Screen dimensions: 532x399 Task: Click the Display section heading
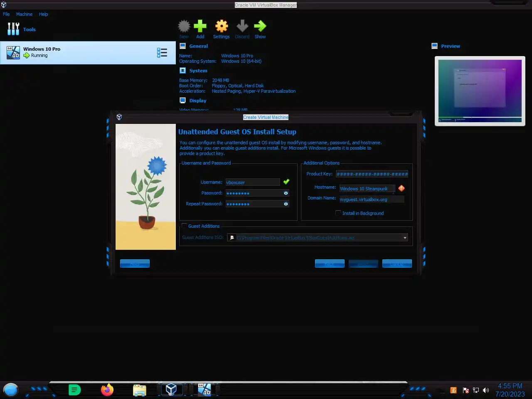(198, 101)
